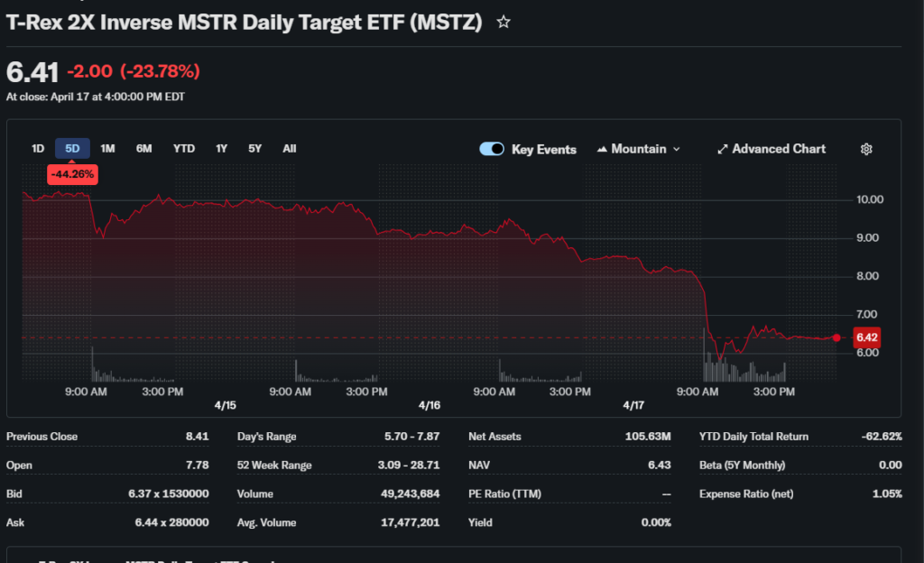This screenshot has height=563, width=924.
Task: Click the -44.26% change badge
Action: [x=73, y=173]
